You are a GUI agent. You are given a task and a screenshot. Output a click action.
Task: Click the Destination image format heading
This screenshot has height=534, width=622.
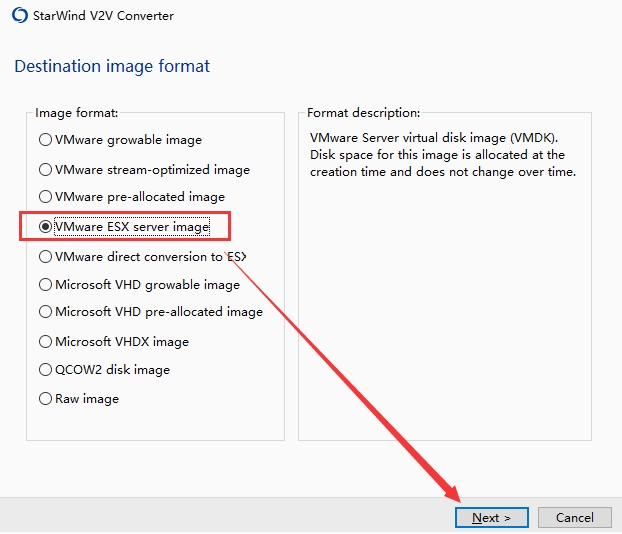point(112,67)
